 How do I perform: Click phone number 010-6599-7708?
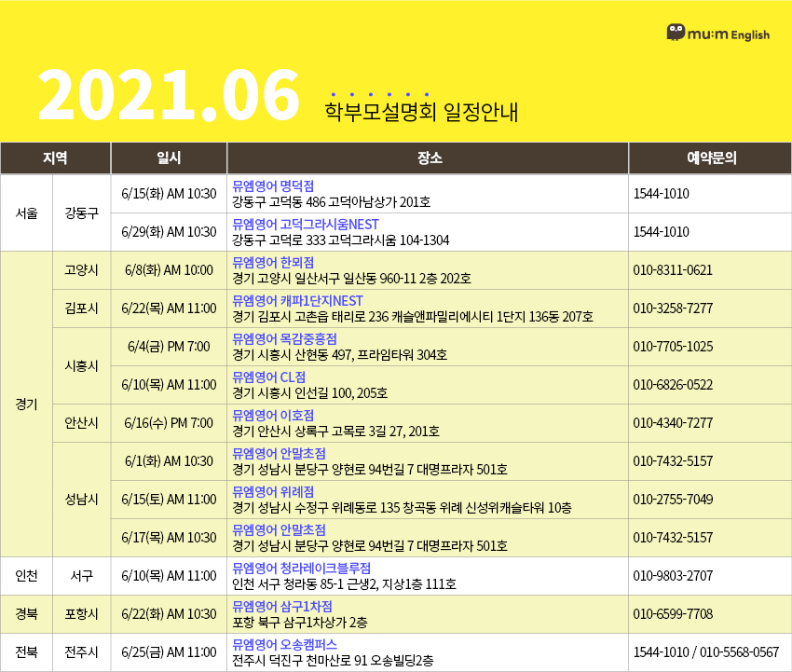[673, 614]
